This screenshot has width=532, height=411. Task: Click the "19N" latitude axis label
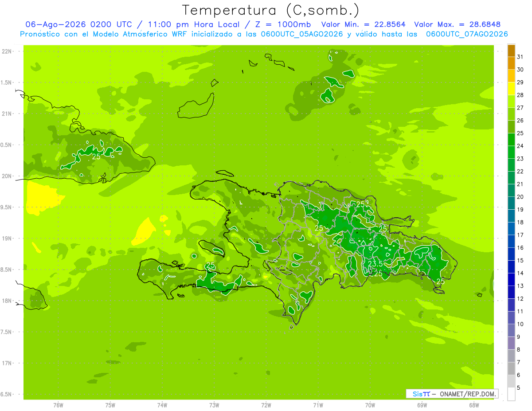[x=6, y=238]
